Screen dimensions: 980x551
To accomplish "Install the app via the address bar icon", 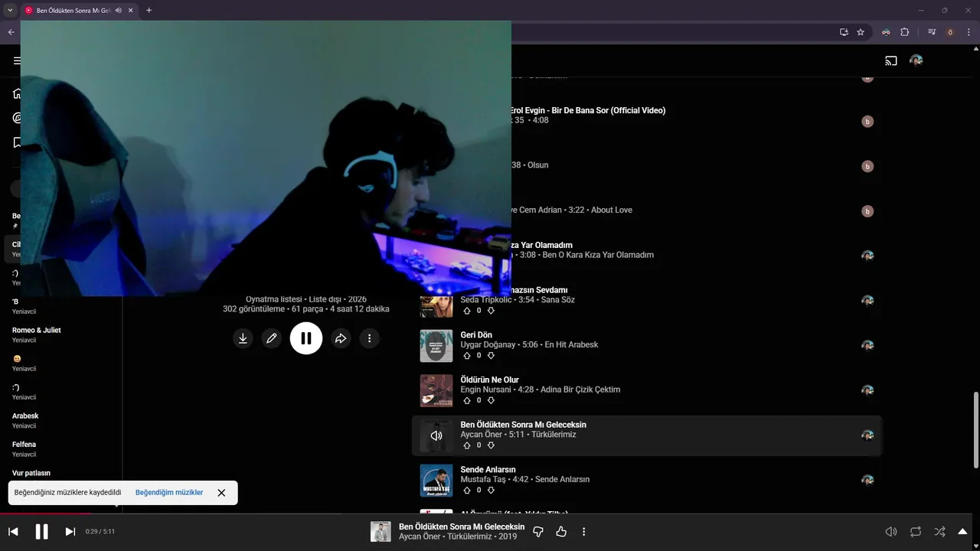I will (x=844, y=32).
